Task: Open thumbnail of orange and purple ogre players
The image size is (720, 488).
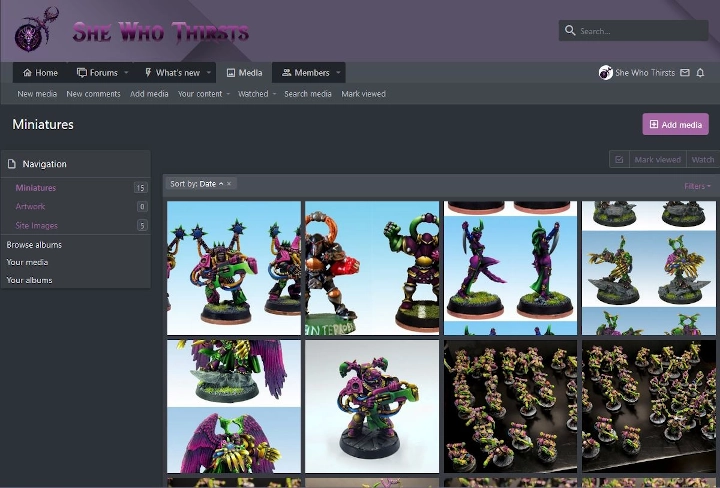Action: point(372,268)
